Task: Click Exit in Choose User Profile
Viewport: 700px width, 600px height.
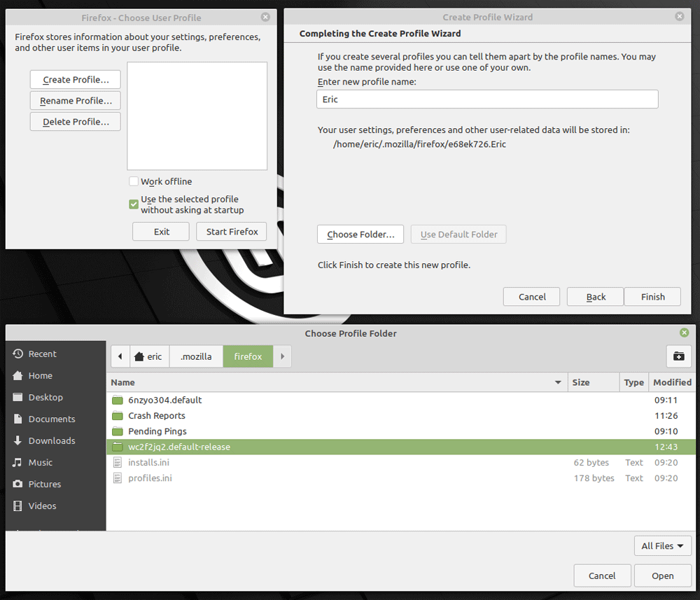Action: click(x=161, y=232)
